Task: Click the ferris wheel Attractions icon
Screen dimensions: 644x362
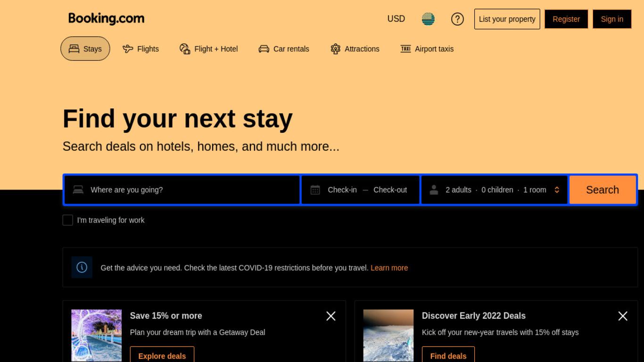Action: point(335,49)
